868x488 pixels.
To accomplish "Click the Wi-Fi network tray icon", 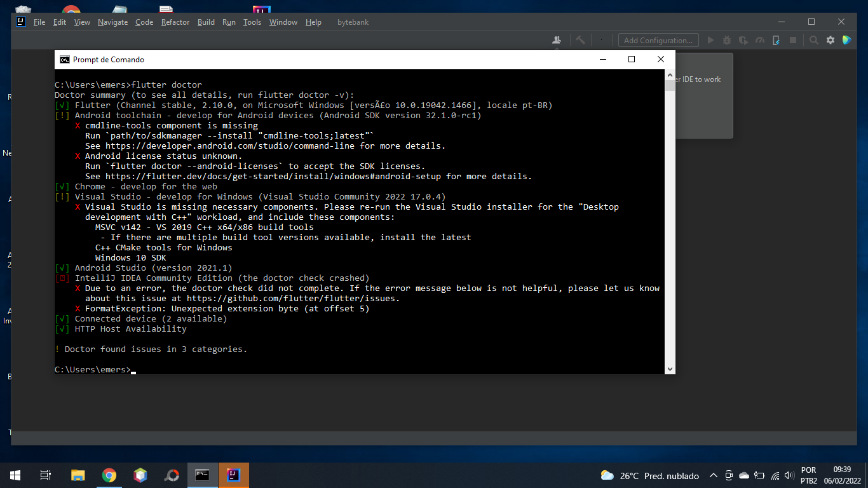I will click(775, 475).
